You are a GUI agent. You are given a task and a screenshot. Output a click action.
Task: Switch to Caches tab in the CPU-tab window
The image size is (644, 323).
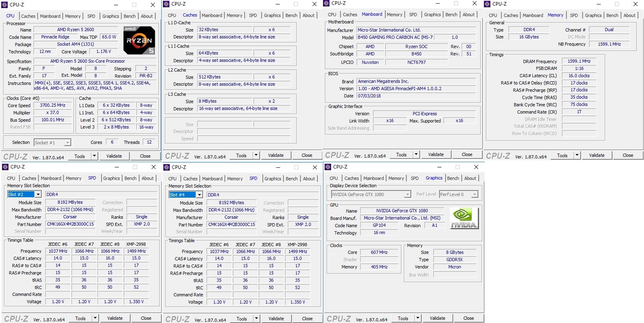pos(28,16)
